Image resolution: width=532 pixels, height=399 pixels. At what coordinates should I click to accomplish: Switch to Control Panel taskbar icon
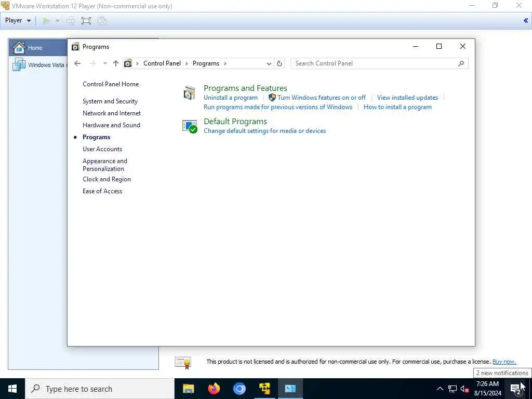coord(290,389)
